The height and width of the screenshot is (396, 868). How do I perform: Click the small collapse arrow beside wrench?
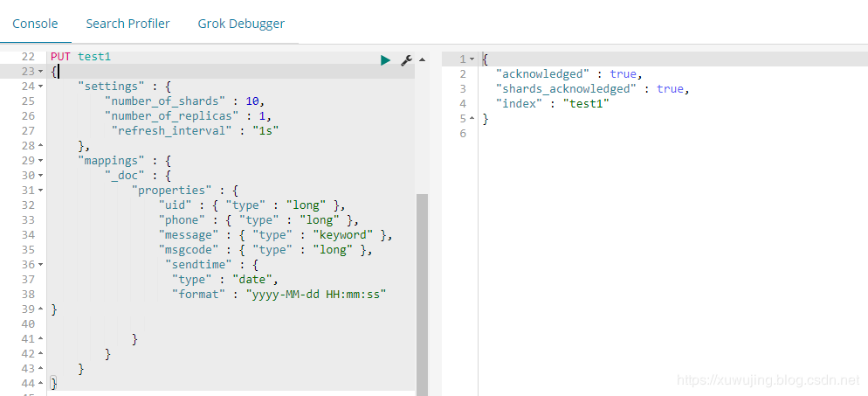(423, 59)
